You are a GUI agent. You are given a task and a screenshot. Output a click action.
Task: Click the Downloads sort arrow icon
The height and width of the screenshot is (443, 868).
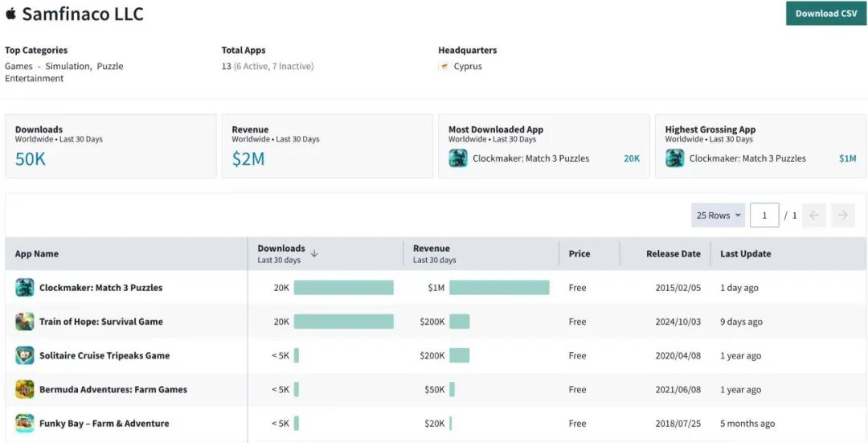(314, 253)
